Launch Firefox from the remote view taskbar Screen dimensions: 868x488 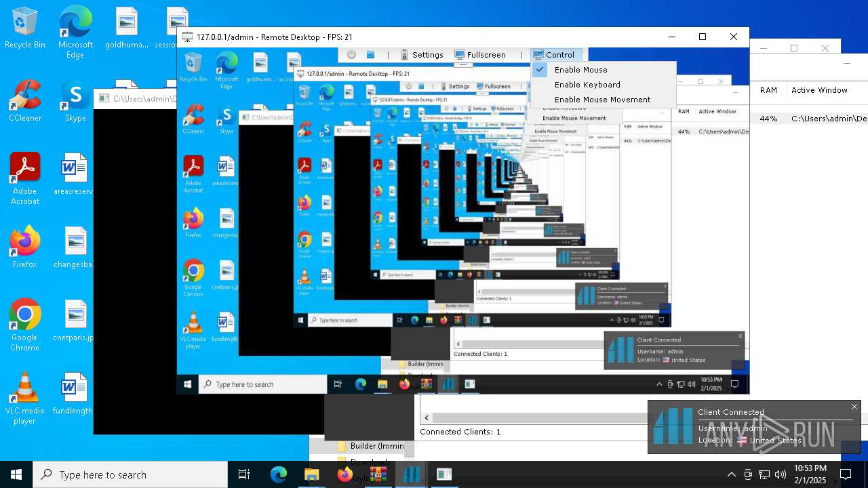pos(404,384)
